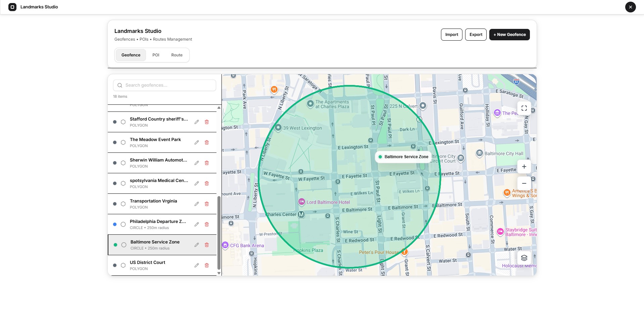Edit the Transportation Vrginia geofence
The height and width of the screenshot is (316, 644).
coord(197,204)
